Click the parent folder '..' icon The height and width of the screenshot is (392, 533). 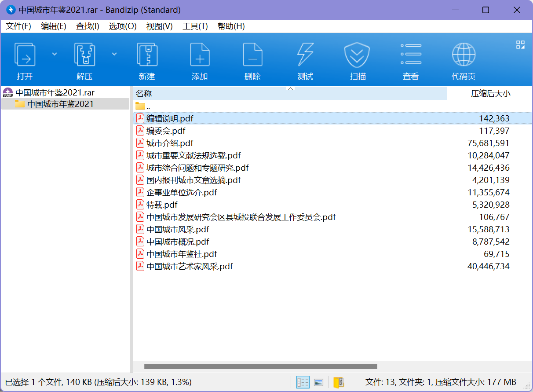tap(140, 106)
